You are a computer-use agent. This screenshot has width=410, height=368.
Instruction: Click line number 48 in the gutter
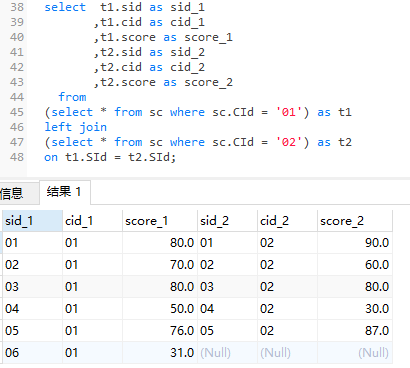pos(17,157)
